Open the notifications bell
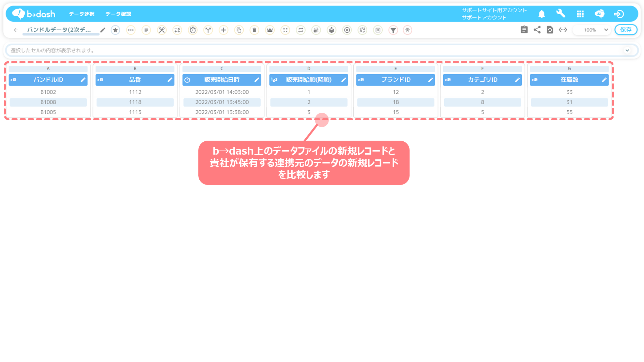Screen dimensions: 644x362 (x=541, y=14)
